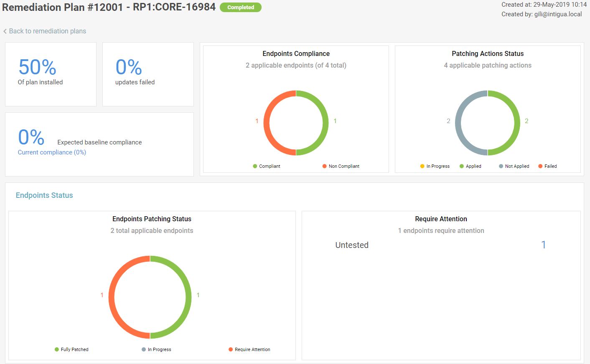Click the Endpoints Status section heading

[x=44, y=195]
